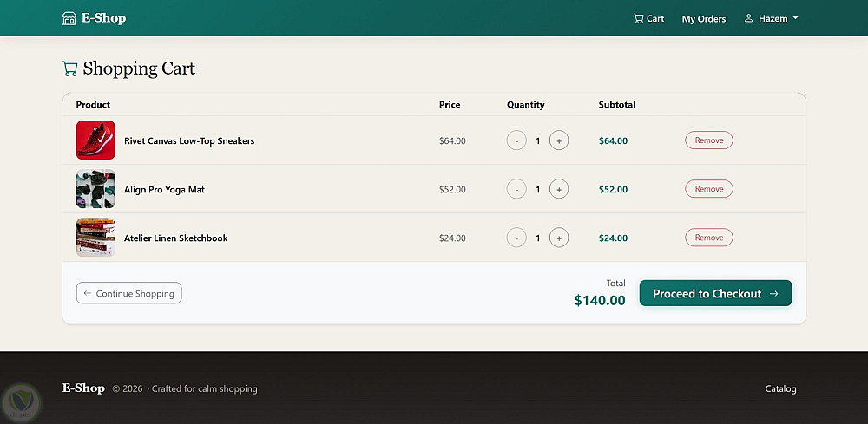Increase quantity of Atelier Linen Sketchbook
The image size is (868, 424).
click(559, 238)
